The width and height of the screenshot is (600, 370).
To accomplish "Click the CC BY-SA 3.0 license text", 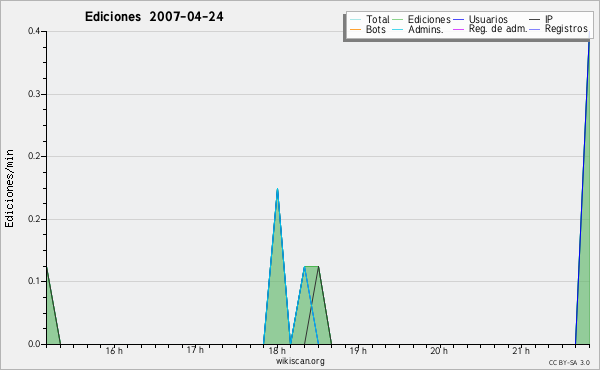I will (569, 363).
